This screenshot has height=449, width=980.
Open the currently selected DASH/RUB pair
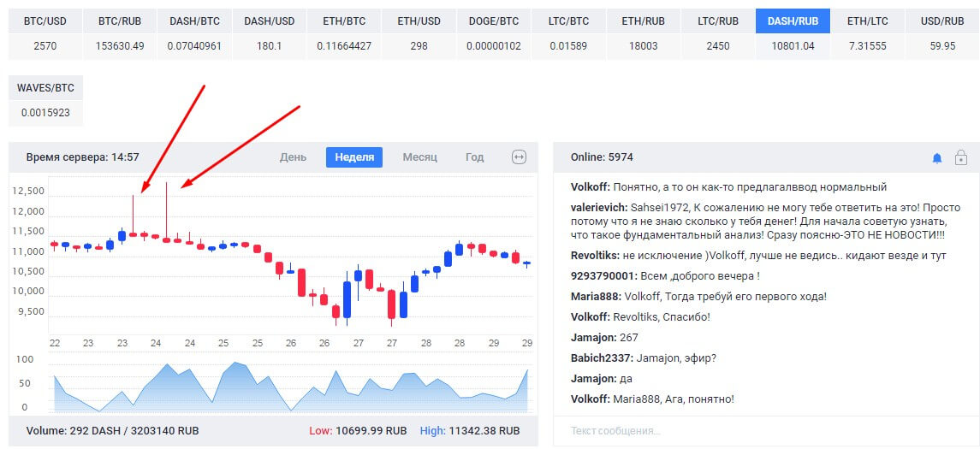(792, 33)
